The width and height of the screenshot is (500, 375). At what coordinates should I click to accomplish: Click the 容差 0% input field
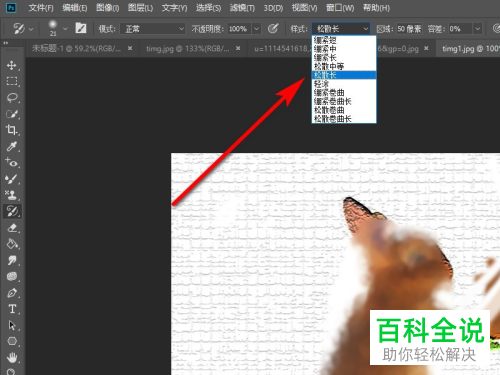tap(460, 29)
